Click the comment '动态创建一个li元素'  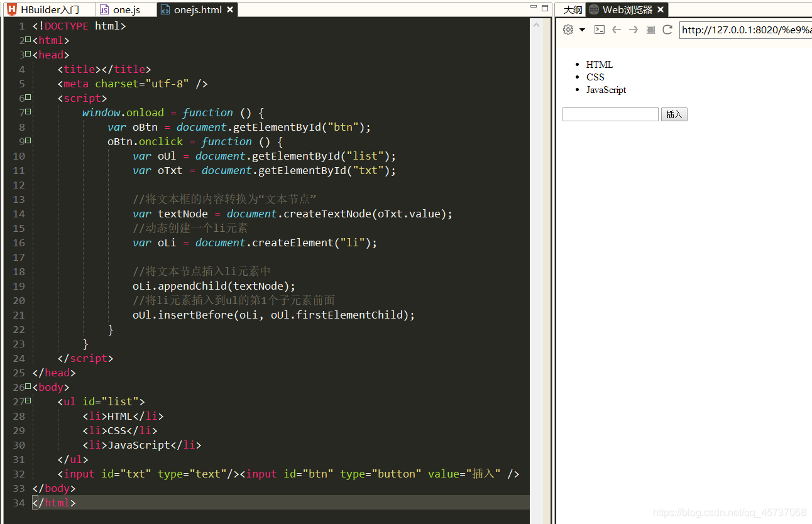(x=190, y=228)
